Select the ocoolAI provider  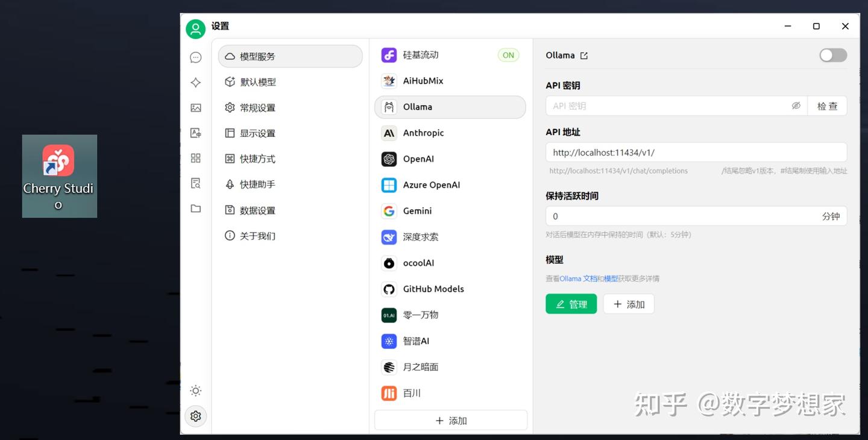click(x=450, y=263)
